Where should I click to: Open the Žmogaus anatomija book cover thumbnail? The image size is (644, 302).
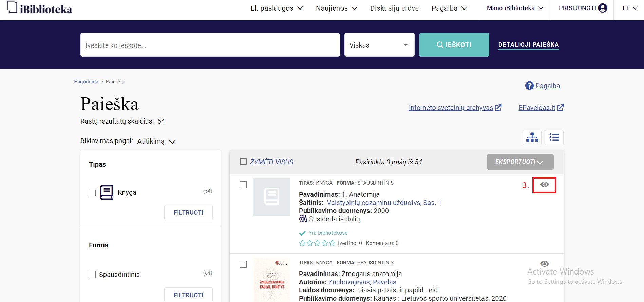tap(272, 280)
